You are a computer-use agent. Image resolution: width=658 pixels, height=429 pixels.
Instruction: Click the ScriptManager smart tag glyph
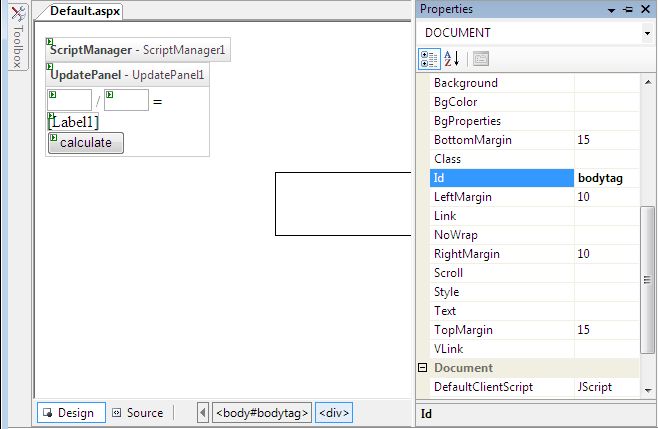50,41
